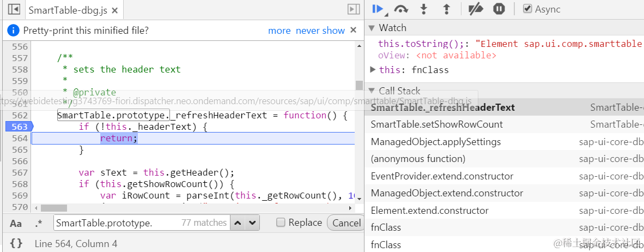The width and height of the screenshot is (644, 252).
Task: Uncheck the Async checkbox
Action: tap(527, 9)
